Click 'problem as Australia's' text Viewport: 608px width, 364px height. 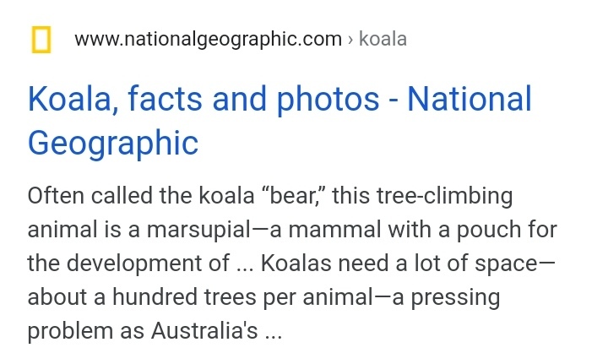143,331
